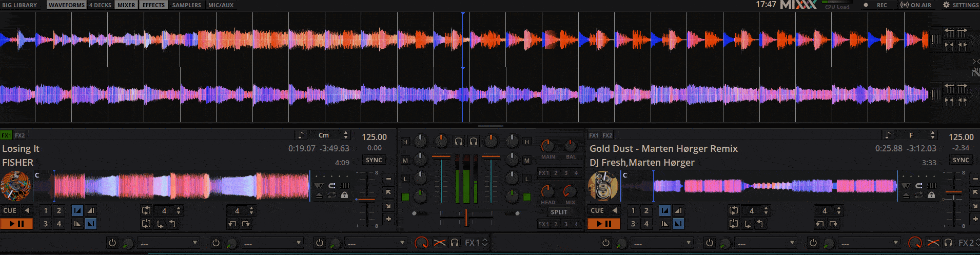Image resolution: width=980 pixels, height=255 pixels.
Task: Open the BIG LIBRARY view
Action: tap(19, 5)
